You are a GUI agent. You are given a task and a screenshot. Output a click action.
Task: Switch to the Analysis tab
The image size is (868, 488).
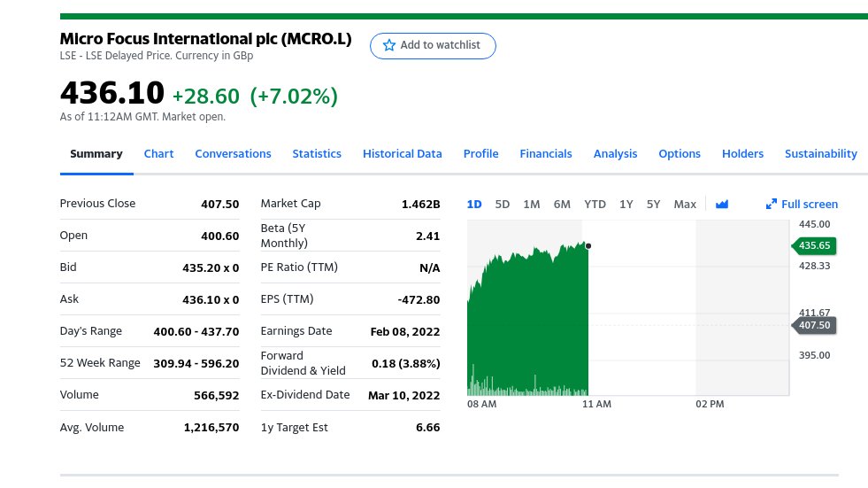pos(616,154)
